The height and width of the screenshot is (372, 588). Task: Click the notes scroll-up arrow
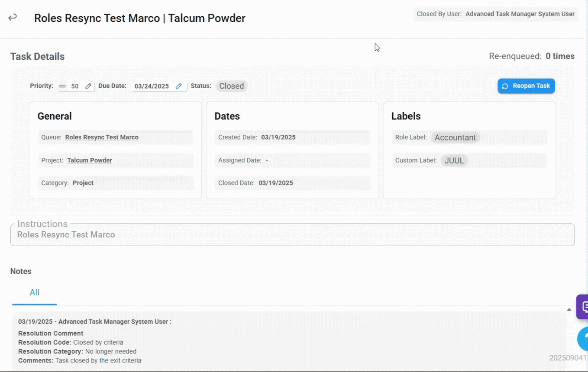(x=569, y=310)
